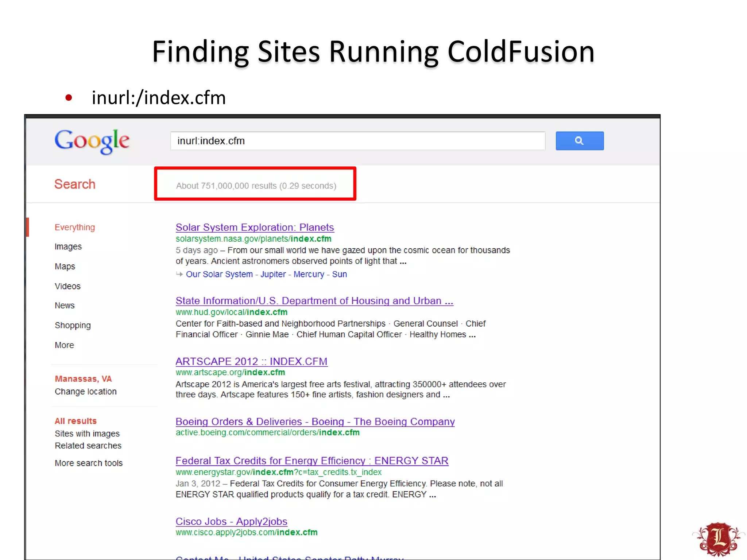Click the Change location link
The height and width of the screenshot is (560, 747).
pos(86,392)
